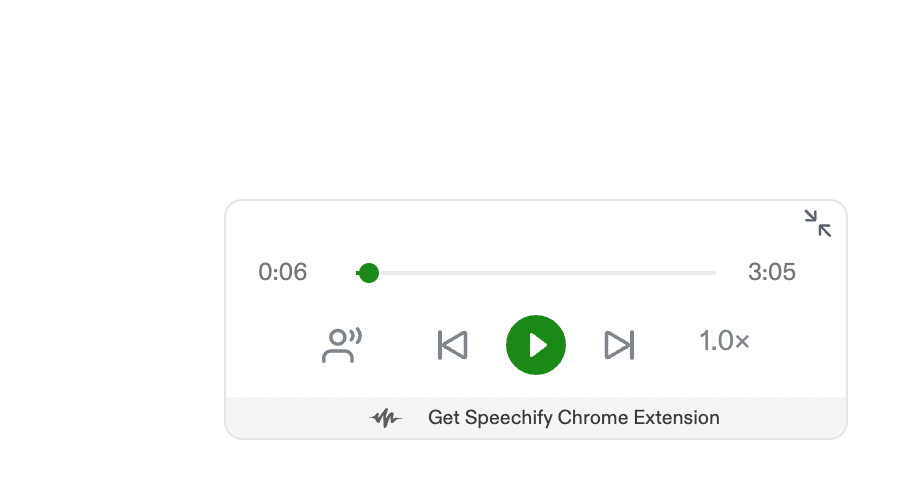Open the 1.0× playback speed menu
904x494 pixels.
coord(724,341)
